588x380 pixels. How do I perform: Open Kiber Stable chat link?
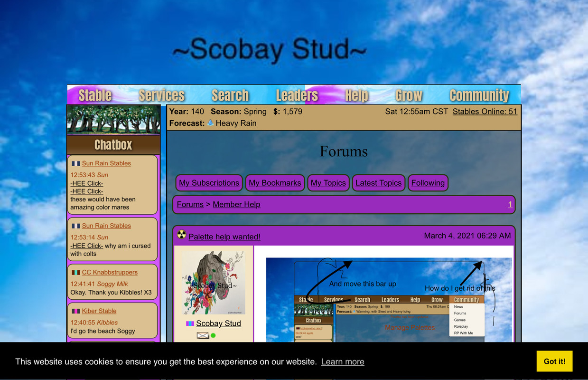coord(99,311)
